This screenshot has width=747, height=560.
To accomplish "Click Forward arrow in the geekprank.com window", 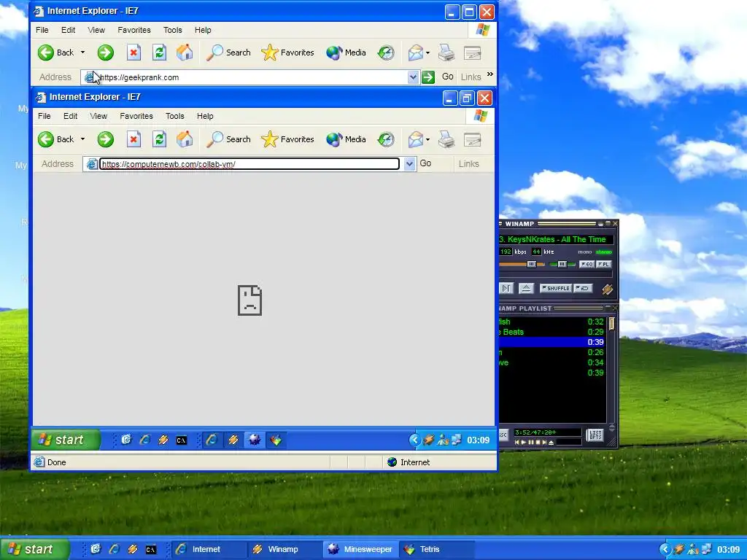I will tap(105, 52).
